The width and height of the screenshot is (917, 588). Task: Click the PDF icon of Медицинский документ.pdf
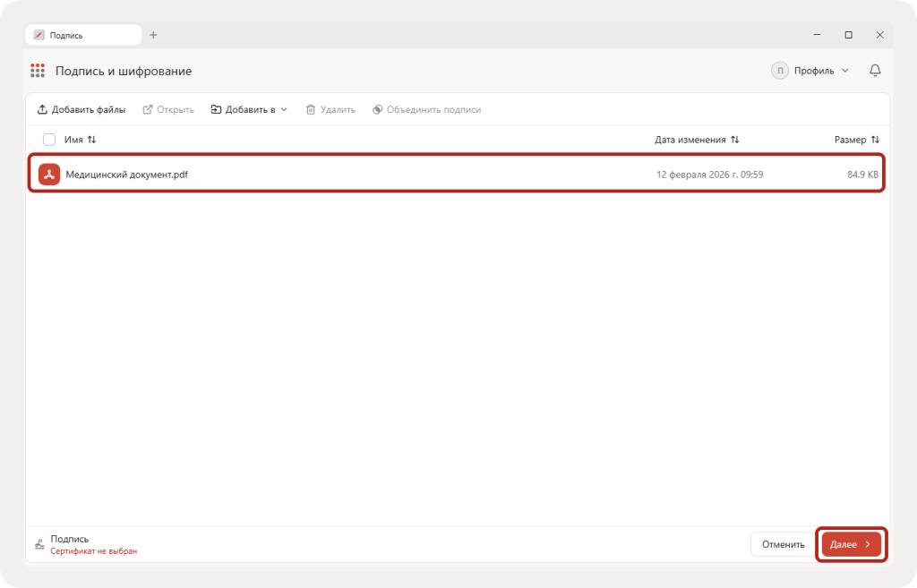tap(49, 175)
